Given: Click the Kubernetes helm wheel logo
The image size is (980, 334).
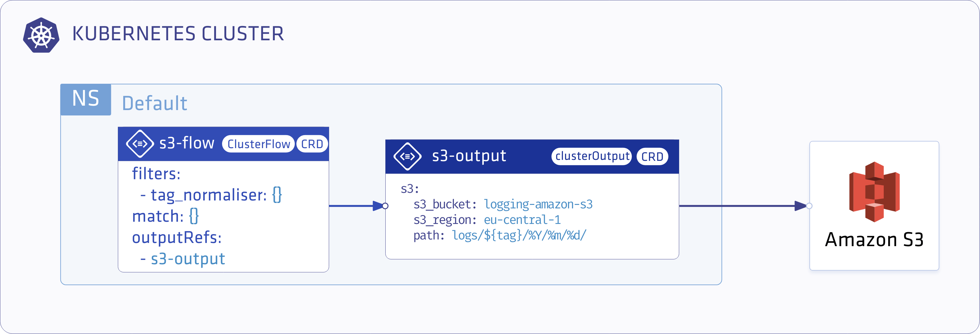Looking at the screenshot, I should click(41, 35).
